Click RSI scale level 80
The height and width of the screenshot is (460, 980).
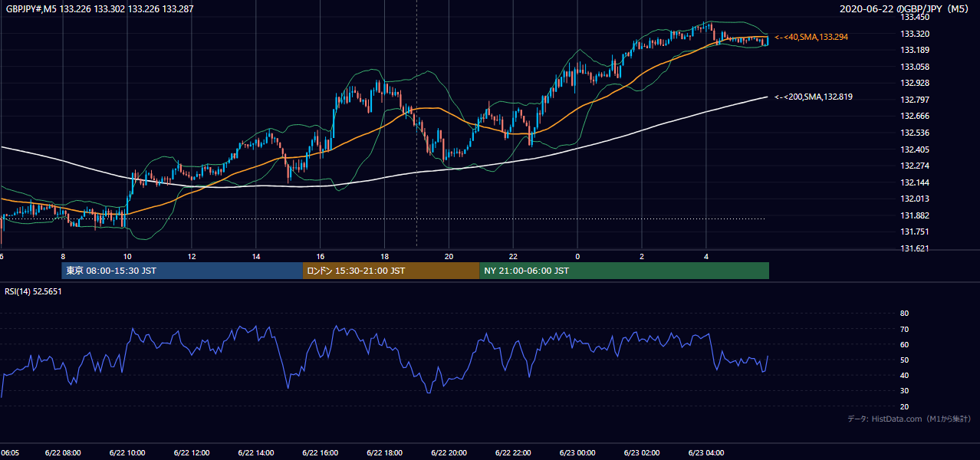(905, 314)
